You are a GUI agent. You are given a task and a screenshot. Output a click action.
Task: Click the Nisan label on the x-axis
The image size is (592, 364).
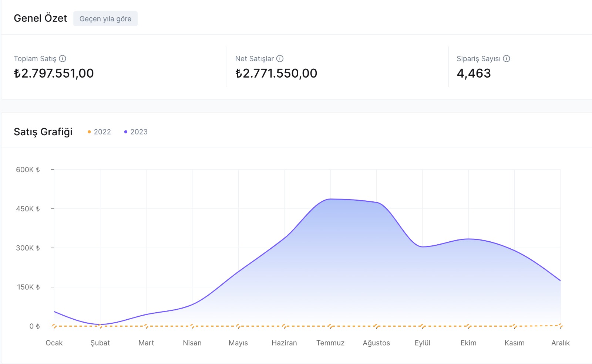point(192,343)
